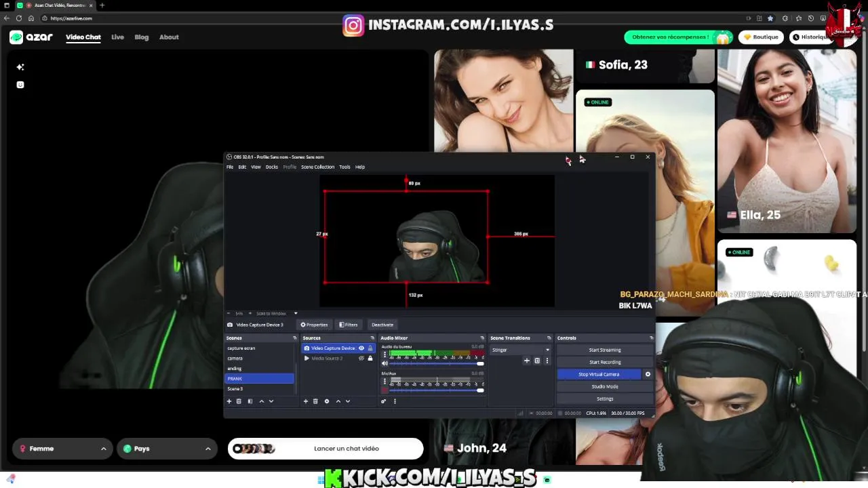Open OBS File menu
Viewport: 868px width, 488px height.
(230, 167)
